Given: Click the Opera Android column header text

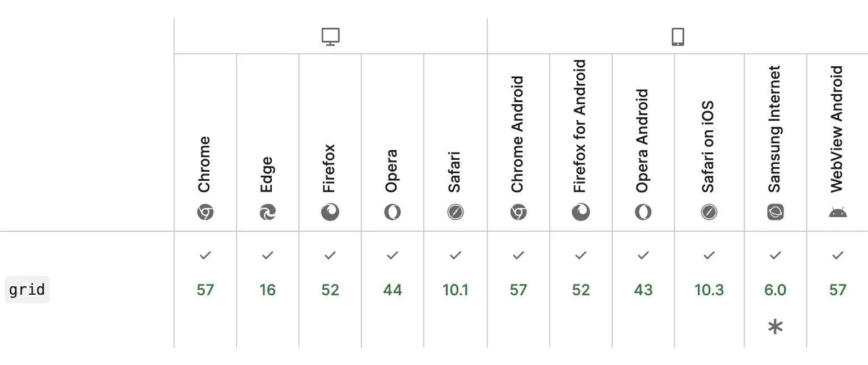Looking at the screenshot, I should [x=642, y=141].
